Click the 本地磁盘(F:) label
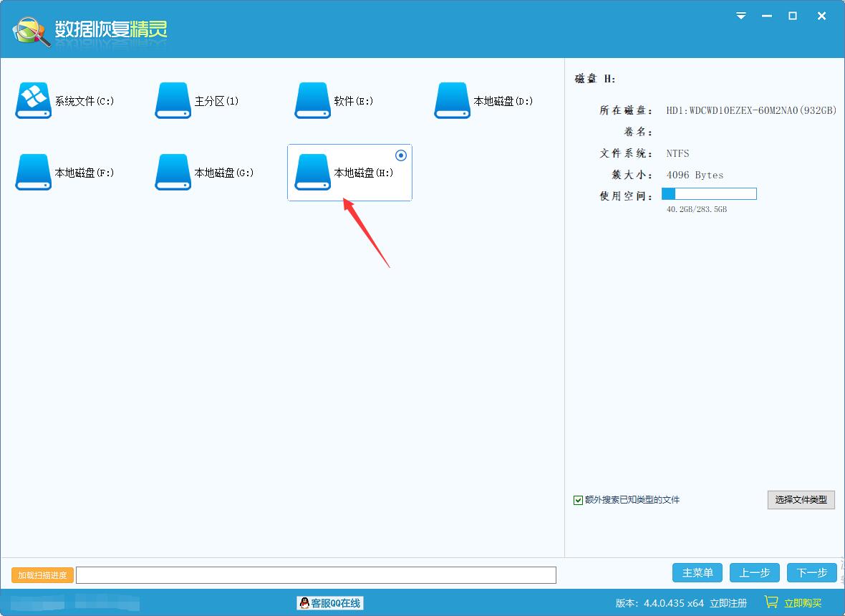845x616 pixels. 84,173
